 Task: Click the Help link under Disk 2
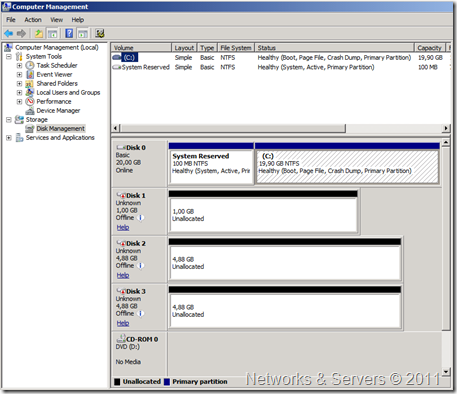(123, 275)
